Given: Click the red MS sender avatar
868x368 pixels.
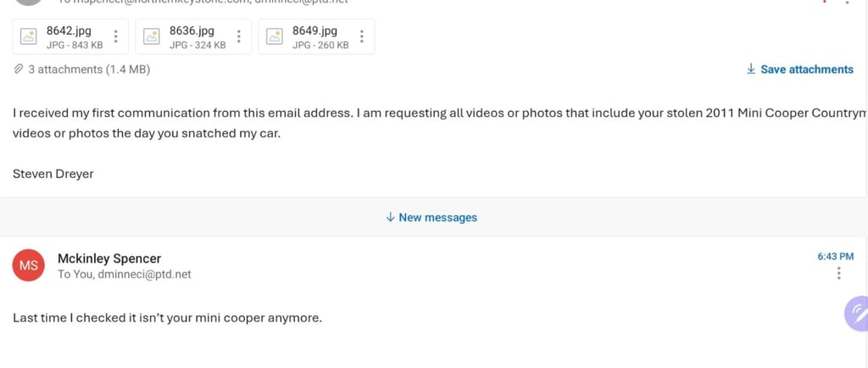Looking at the screenshot, I should [28, 265].
